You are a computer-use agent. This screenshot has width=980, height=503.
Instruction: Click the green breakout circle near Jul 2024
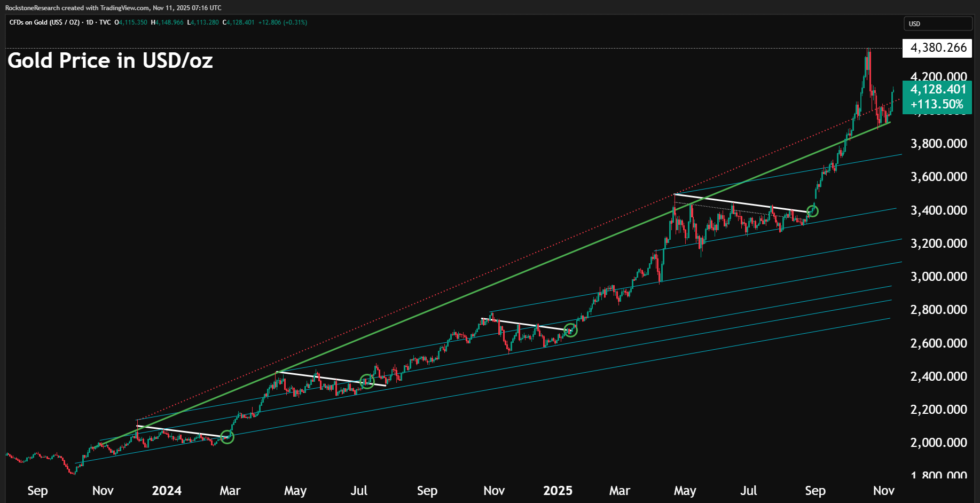pyautogui.click(x=367, y=381)
